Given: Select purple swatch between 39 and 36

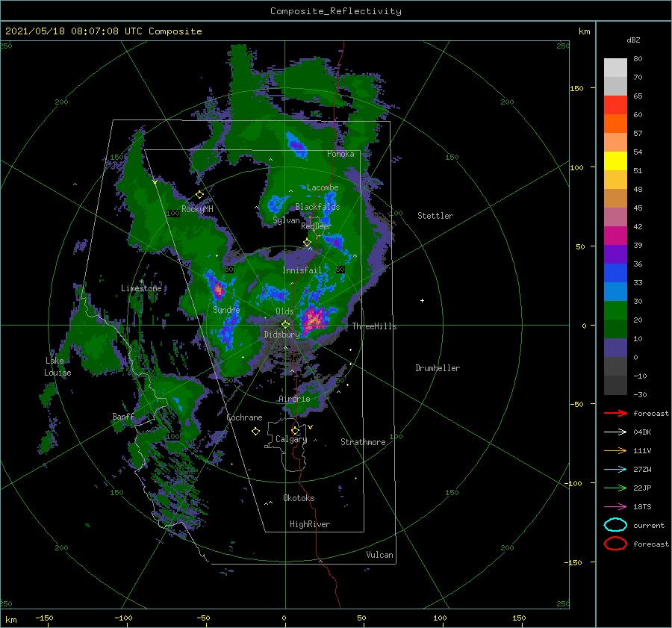Looking at the screenshot, I should [615, 254].
